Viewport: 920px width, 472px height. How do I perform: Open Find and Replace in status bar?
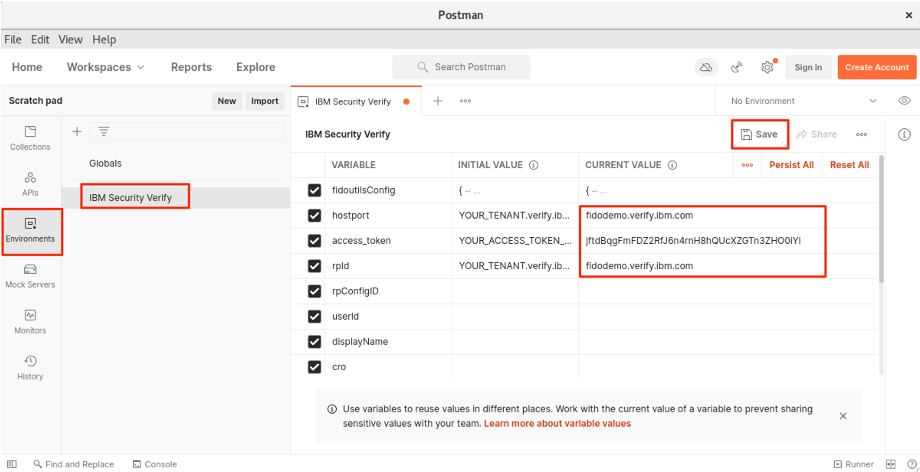pos(73,464)
